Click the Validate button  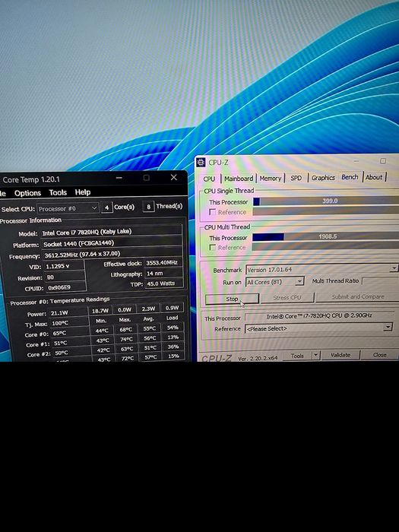[340, 355]
